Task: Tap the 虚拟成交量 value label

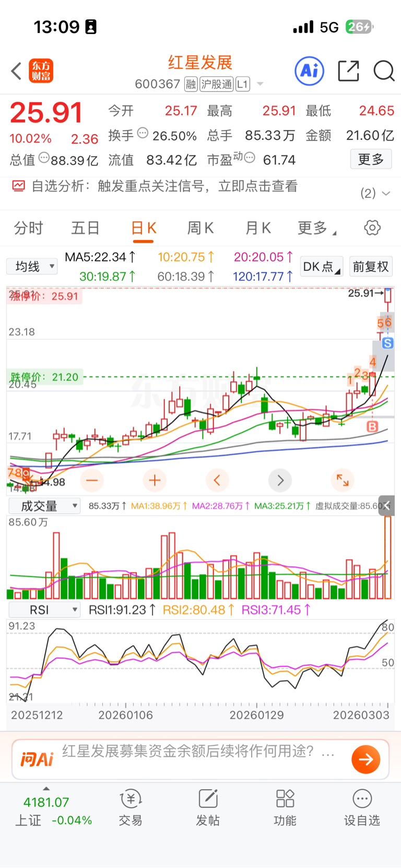Action: point(352,506)
